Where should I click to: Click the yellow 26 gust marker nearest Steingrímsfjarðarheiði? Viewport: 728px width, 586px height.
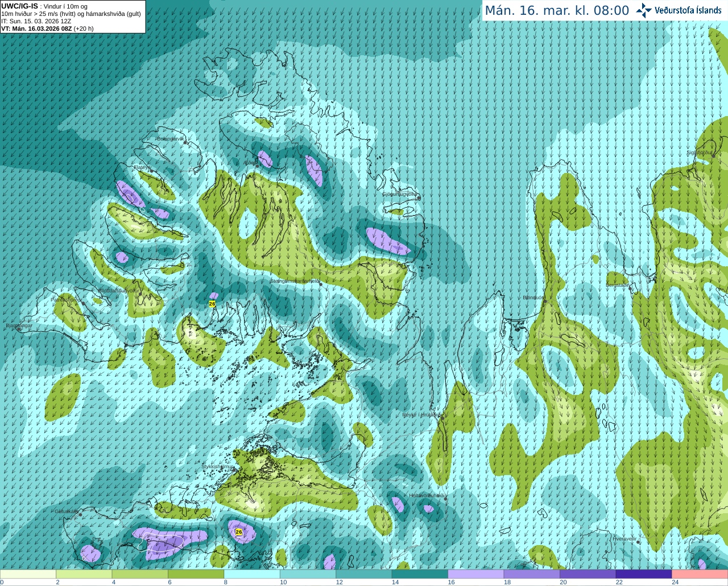coord(212,304)
